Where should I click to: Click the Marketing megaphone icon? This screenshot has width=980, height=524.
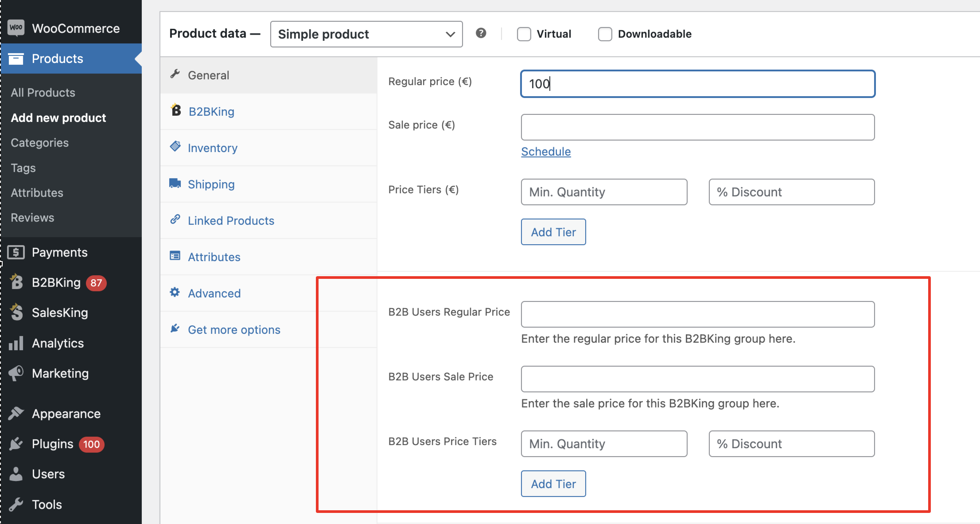(16, 373)
